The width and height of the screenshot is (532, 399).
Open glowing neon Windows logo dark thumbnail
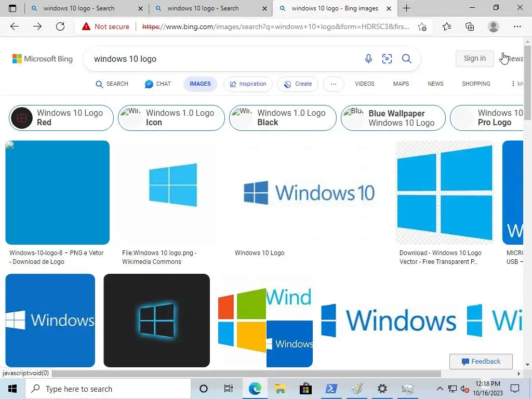(157, 320)
